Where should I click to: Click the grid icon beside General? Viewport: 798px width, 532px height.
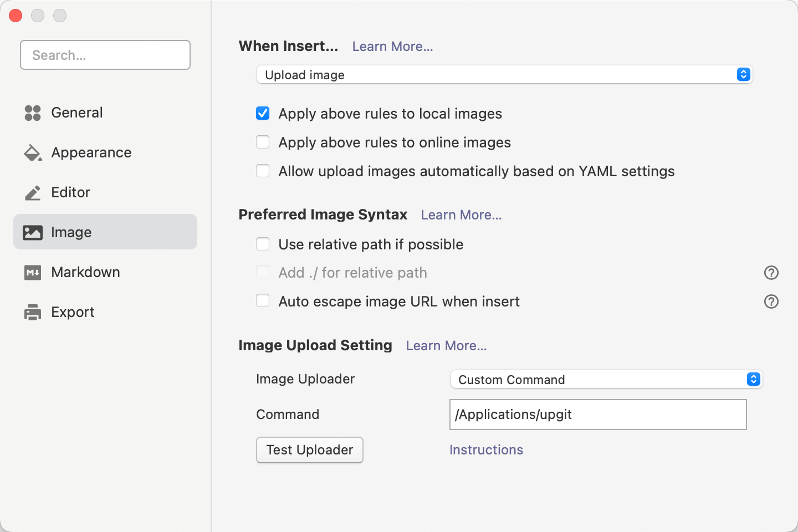pos(32,112)
